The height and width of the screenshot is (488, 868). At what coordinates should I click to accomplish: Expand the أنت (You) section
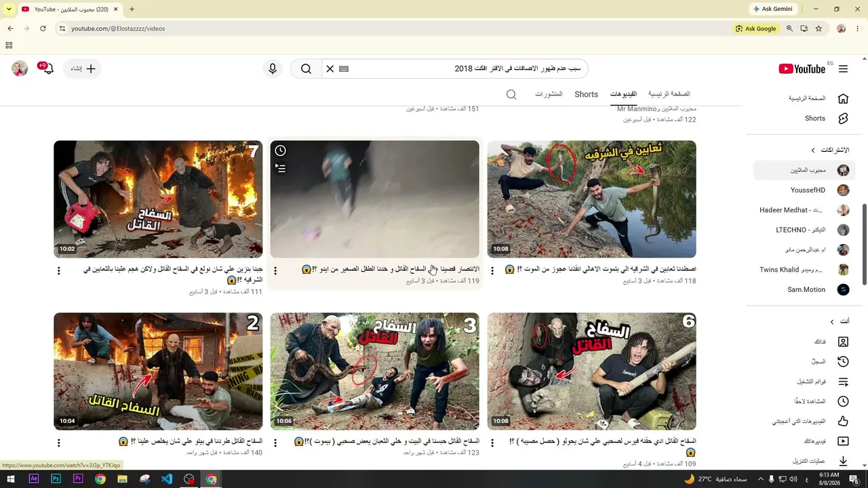(840, 321)
